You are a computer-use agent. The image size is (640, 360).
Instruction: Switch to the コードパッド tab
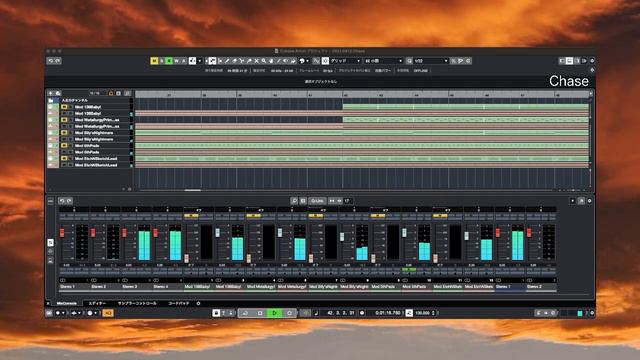(x=179, y=304)
